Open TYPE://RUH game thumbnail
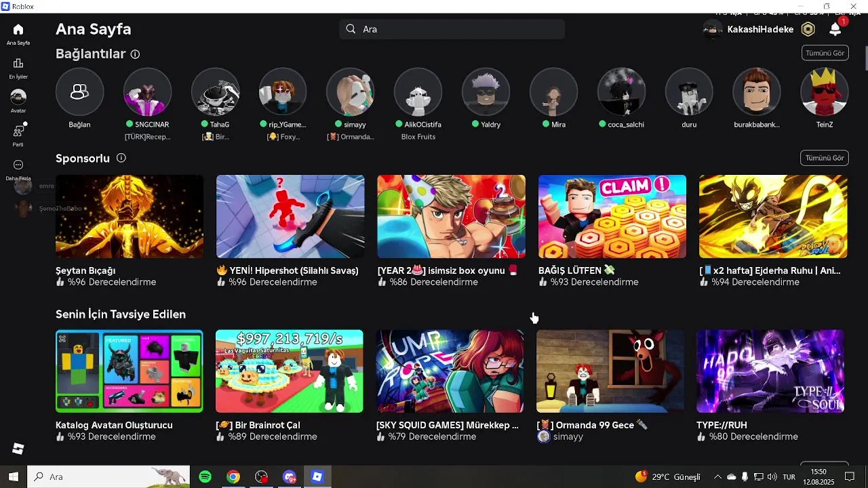868x488 pixels. [x=770, y=371]
